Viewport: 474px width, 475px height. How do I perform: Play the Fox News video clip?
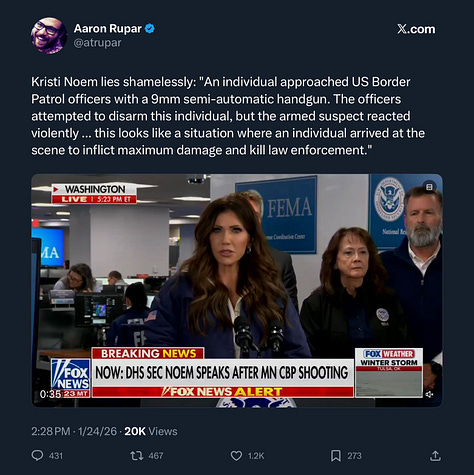point(237,290)
